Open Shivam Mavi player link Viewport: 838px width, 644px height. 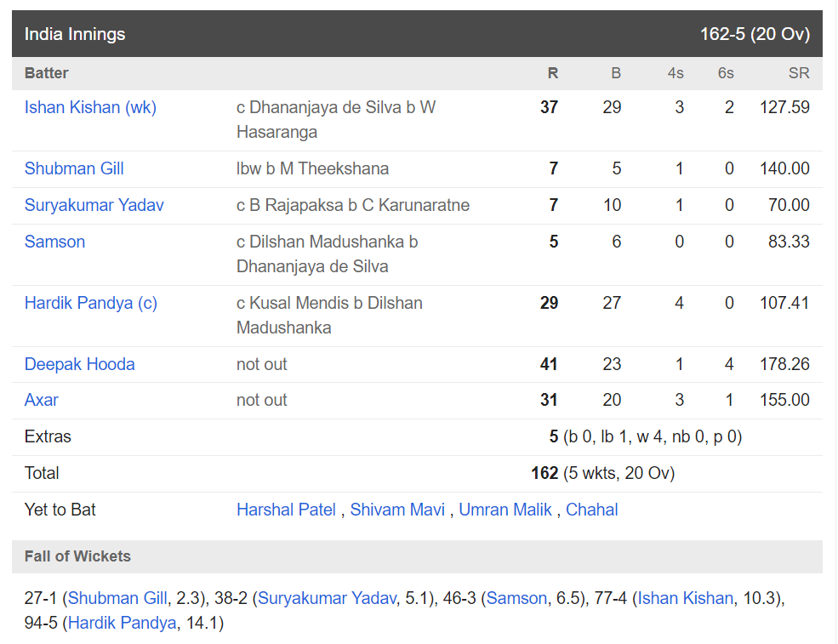tap(397, 510)
